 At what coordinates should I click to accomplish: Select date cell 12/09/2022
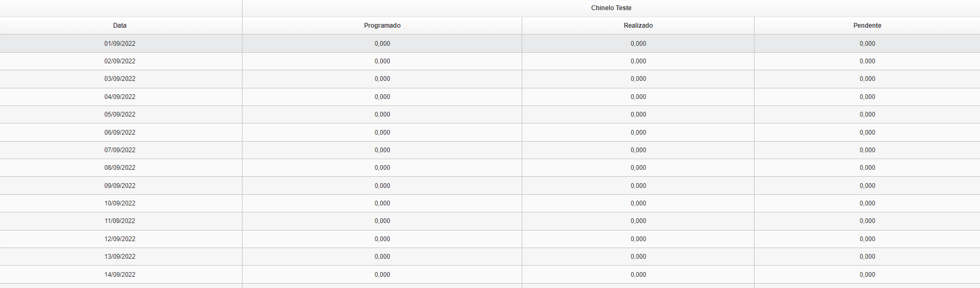tap(120, 239)
